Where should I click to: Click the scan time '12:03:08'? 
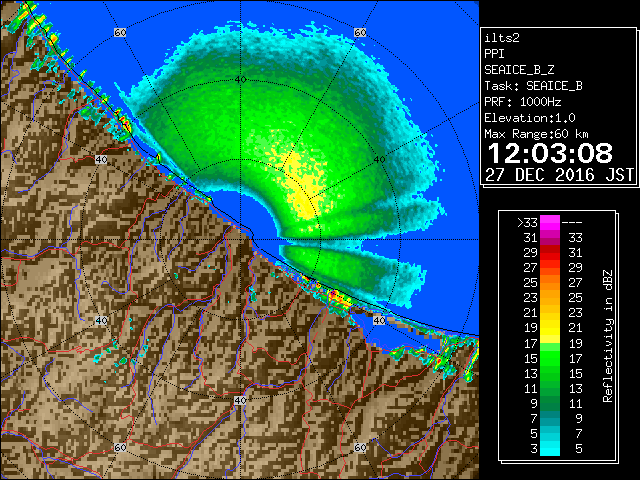click(550, 153)
